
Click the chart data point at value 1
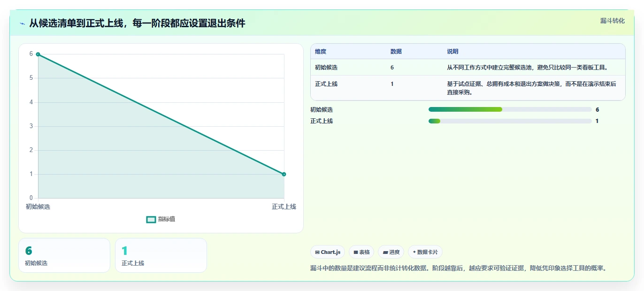(x=284, y=174)
